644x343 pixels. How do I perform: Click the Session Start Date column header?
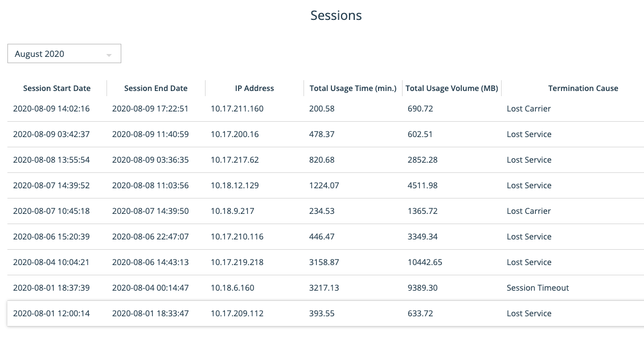(x=57, y=88)
